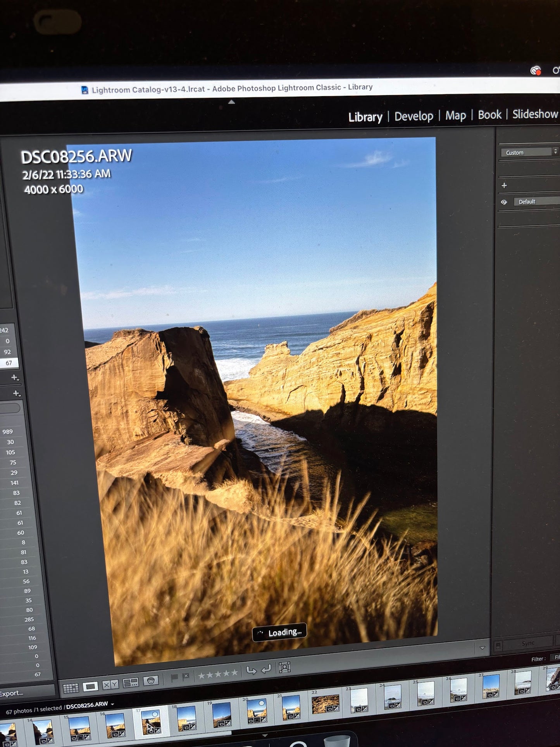560x747 pixels.
Task: Select filmstrip thumbnail 19
Action: (222, 714)
